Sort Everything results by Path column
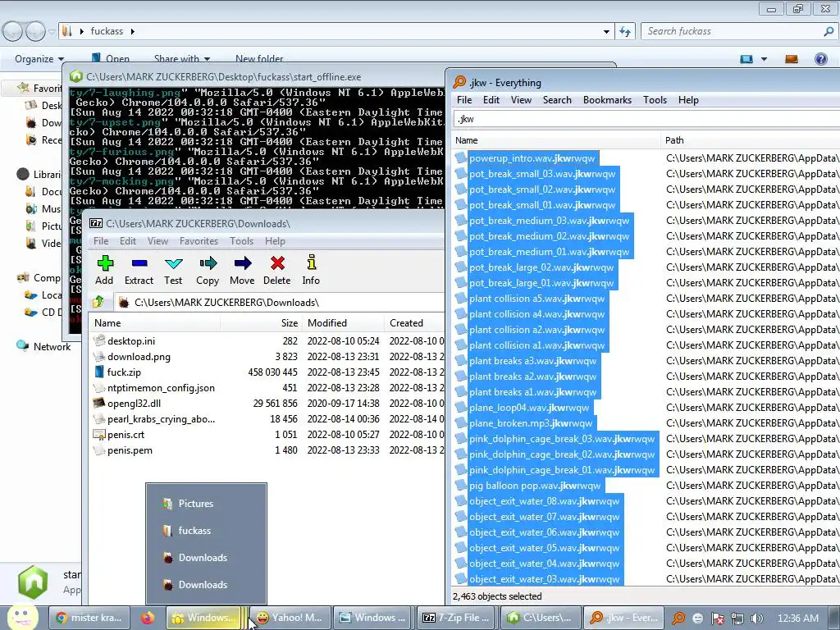This screenshot has height=630, width=840. [x=750, y=140]
